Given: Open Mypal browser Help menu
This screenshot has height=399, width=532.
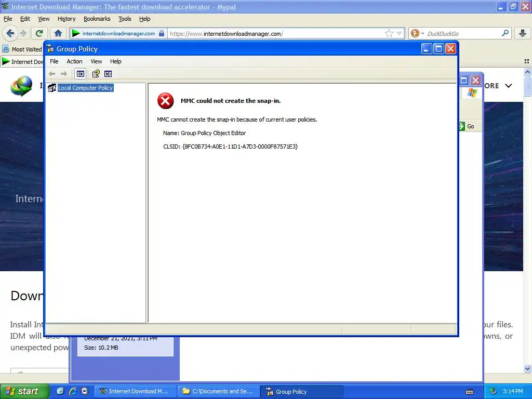Looking at the screenshot, I should [x=144, y=19].
